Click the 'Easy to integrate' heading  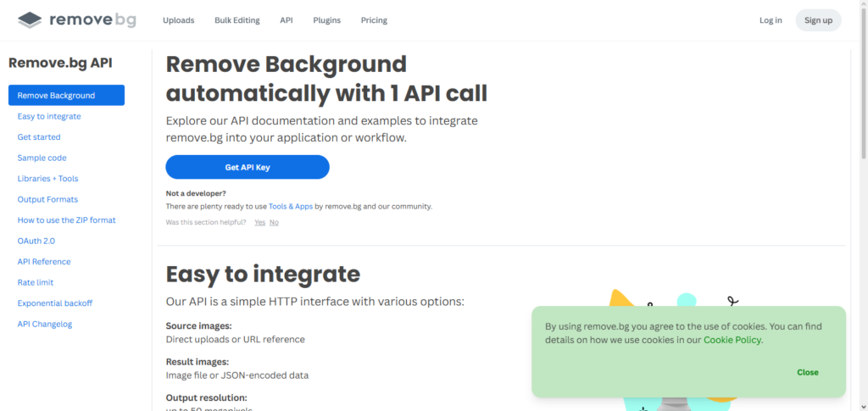click(x=263, y=274)
